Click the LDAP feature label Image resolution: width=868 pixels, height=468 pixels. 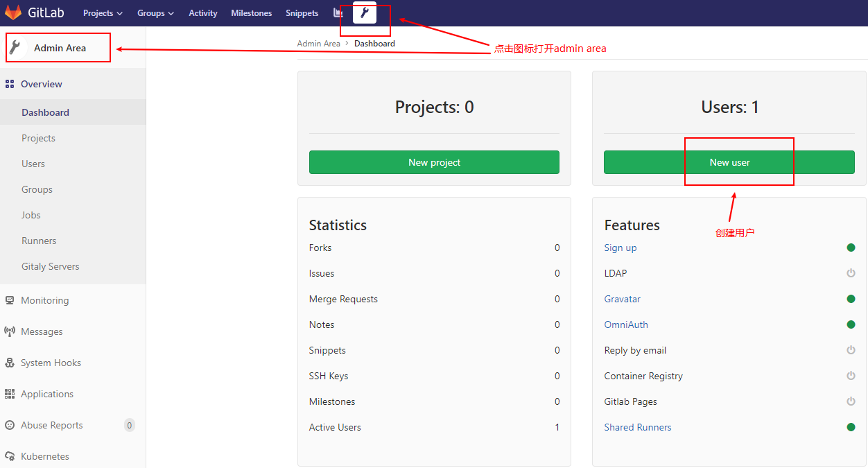[x=616, y=273]
